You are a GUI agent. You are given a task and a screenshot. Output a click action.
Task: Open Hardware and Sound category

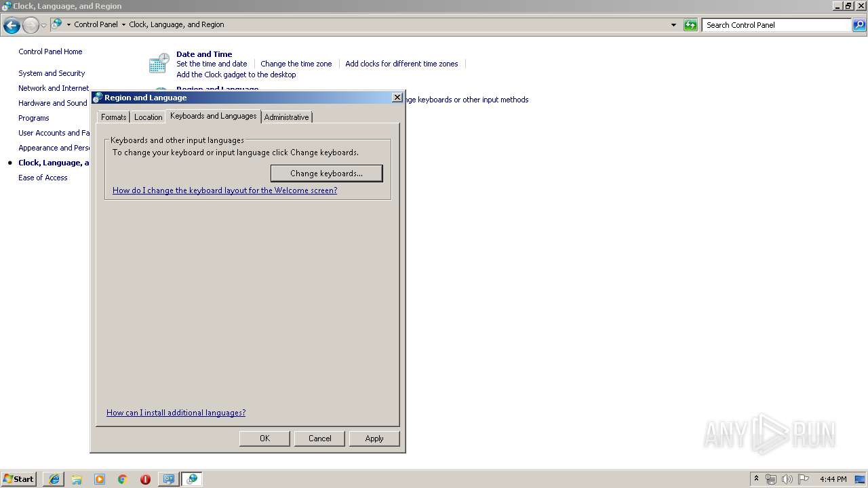pyautogui.click(x=53, y=103)
